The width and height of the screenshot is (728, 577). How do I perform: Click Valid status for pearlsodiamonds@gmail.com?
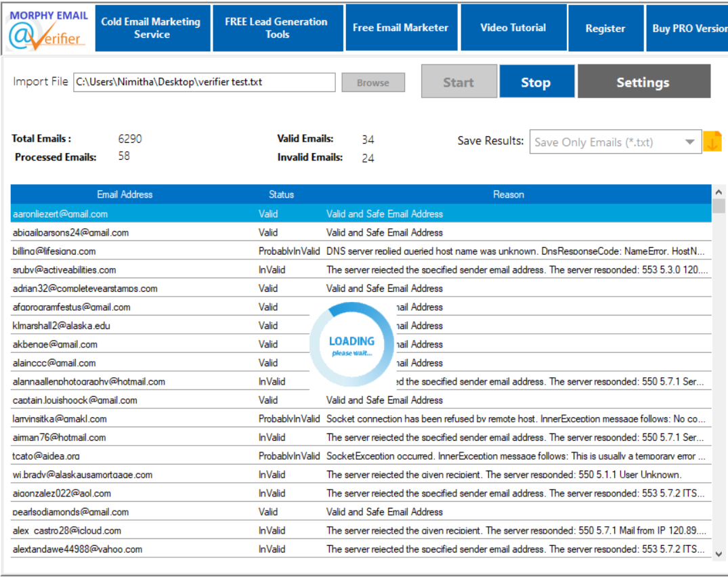[268, 511]
